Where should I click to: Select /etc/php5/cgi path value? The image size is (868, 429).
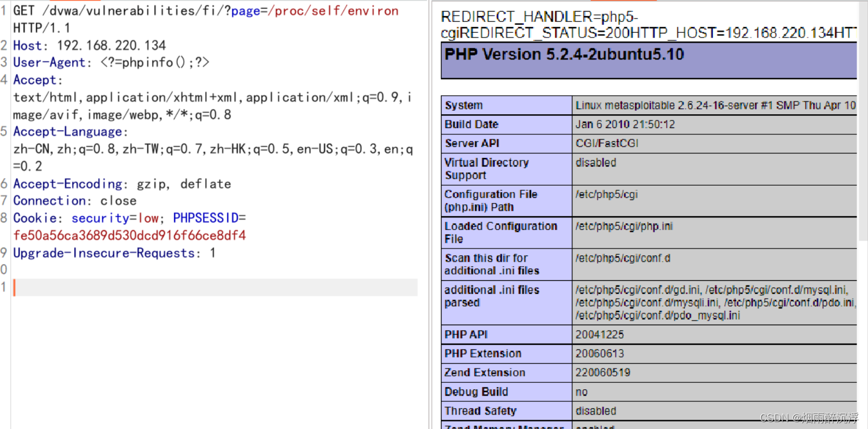pyautogui.click(x=606, y=194)
